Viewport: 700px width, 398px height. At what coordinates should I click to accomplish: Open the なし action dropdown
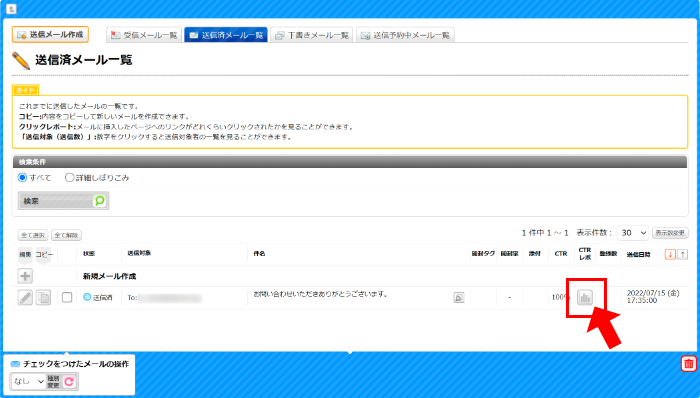[28, 381]
